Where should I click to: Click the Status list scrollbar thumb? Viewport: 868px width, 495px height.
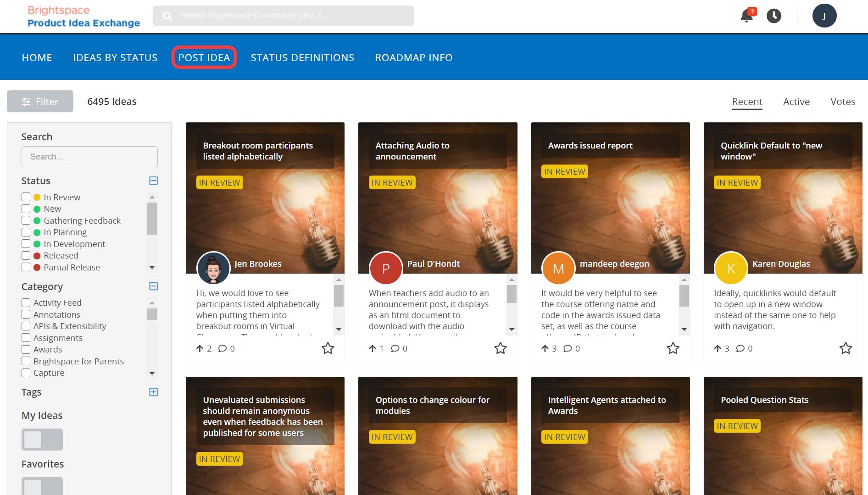(x=152, y=219)
